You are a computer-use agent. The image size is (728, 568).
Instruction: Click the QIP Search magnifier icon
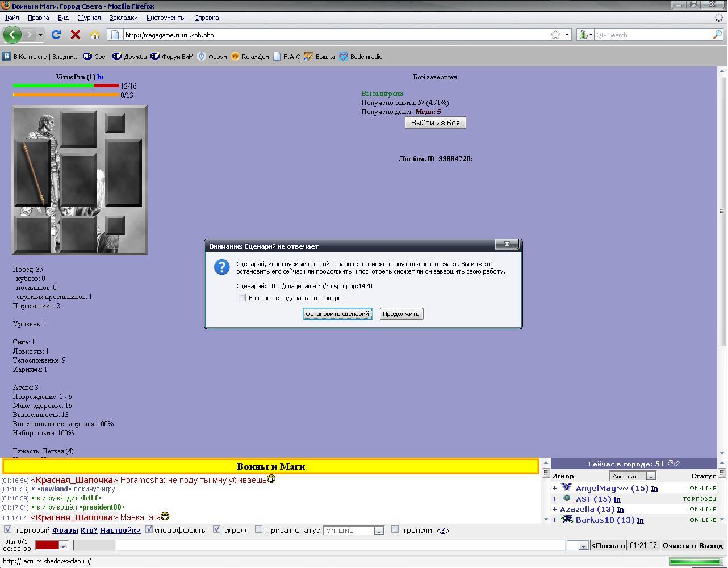[717, 35]
